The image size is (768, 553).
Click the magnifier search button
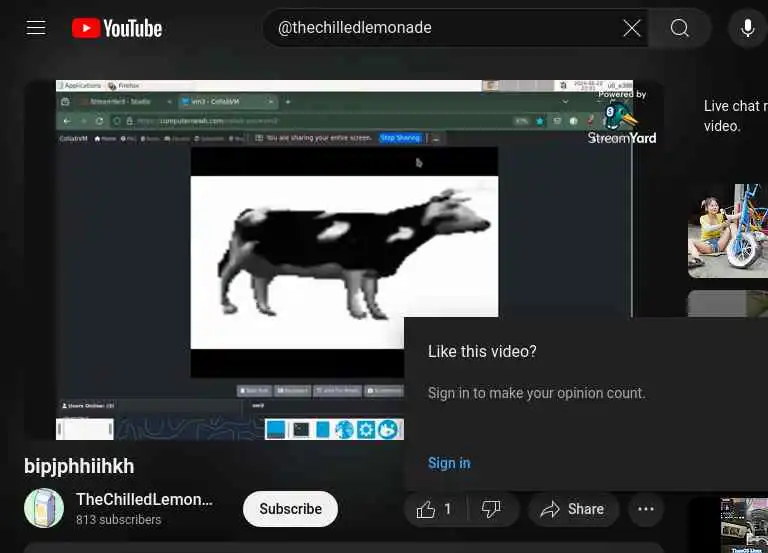[x=680, y=28]
